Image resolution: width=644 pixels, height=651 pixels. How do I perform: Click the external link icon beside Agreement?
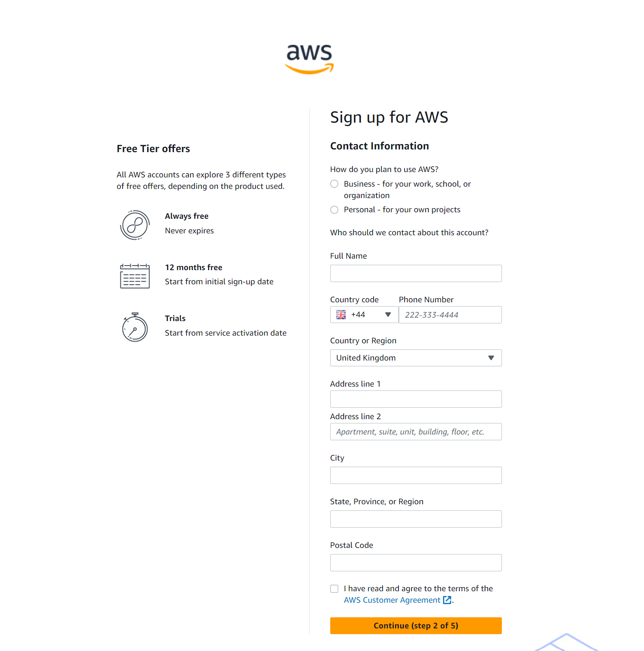[x=447, y=600]
